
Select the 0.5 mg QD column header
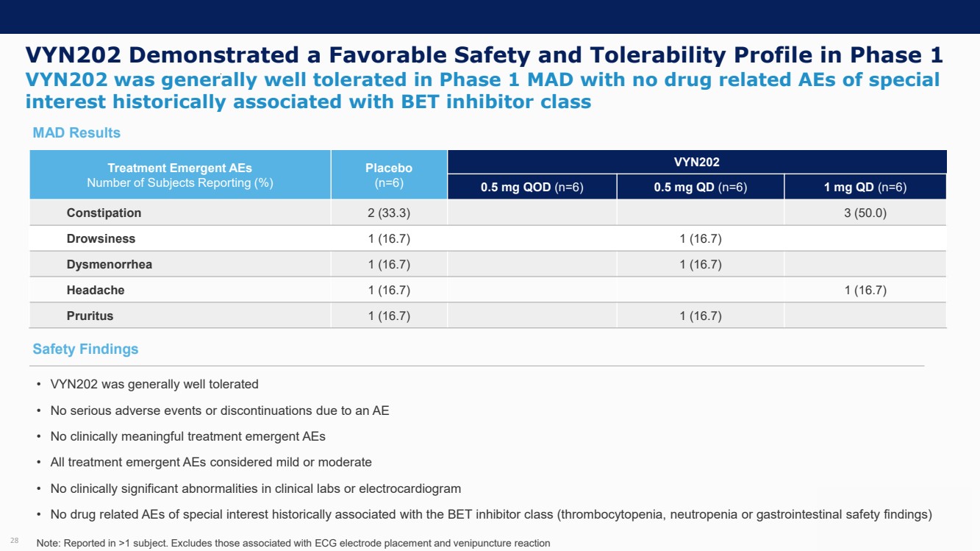[x=700, y=188]
